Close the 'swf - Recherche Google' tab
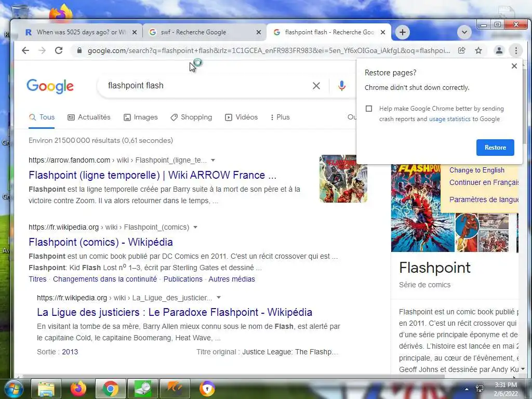 [259, 32]
